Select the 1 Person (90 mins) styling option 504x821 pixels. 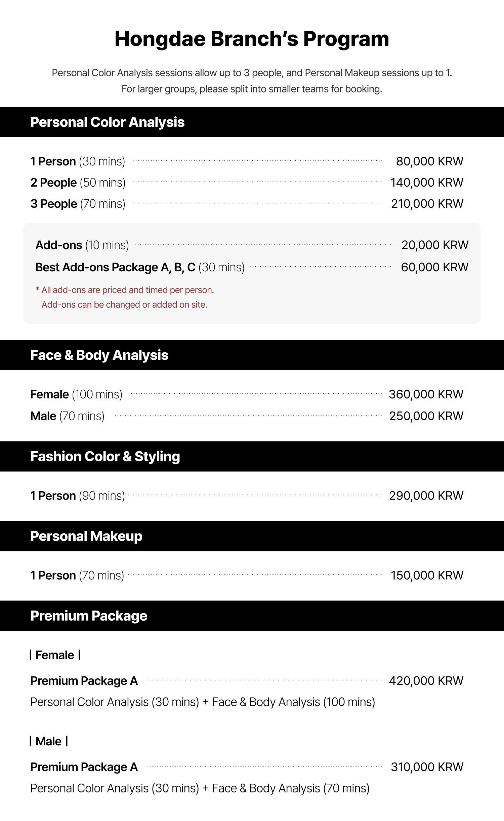pos(78,496)
